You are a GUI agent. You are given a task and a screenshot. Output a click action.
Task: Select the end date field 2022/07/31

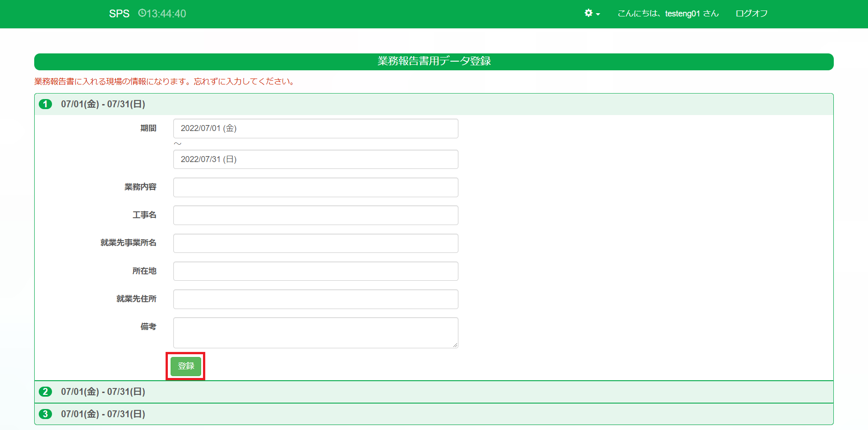(x=315, y=159)
